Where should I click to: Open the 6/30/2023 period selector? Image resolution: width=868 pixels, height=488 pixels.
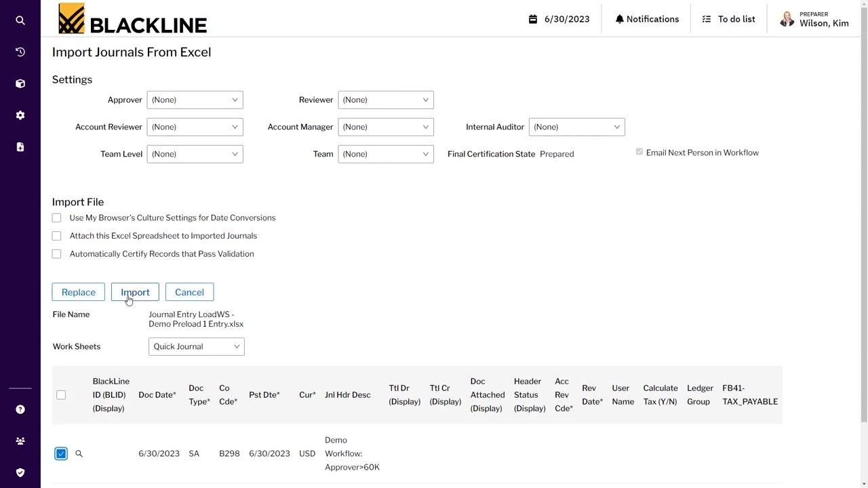click(x=559, y=19)
